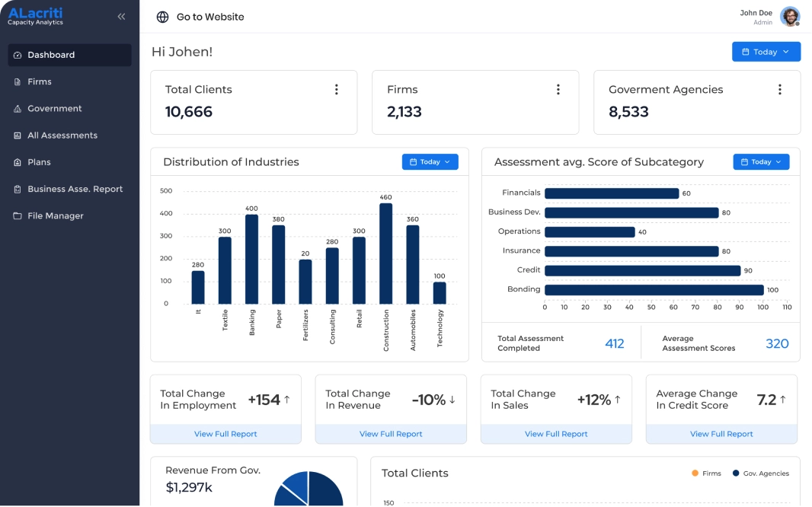Toggle Firms legend in Total Clients chart
Viewport: 812px width, 507px height.
(706, 474)
